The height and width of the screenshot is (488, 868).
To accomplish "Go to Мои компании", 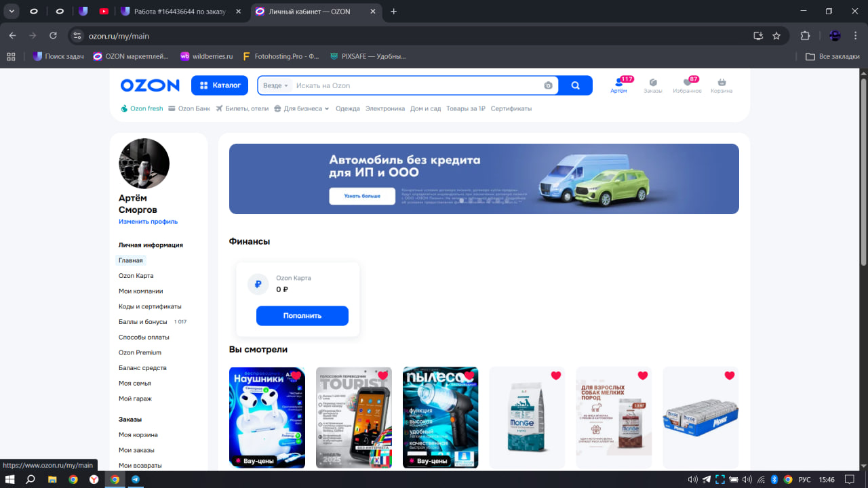I will [141, 291].
